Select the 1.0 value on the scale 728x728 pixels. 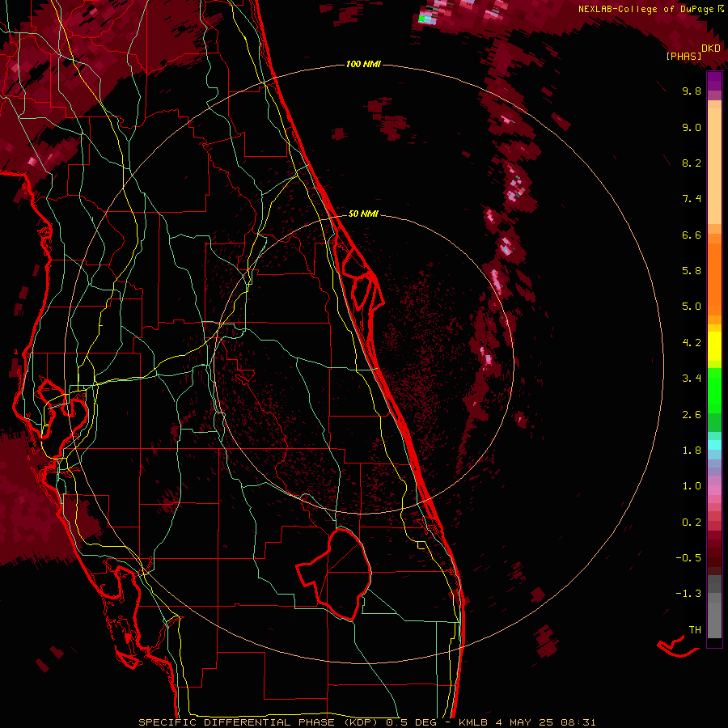pos(692,486)
